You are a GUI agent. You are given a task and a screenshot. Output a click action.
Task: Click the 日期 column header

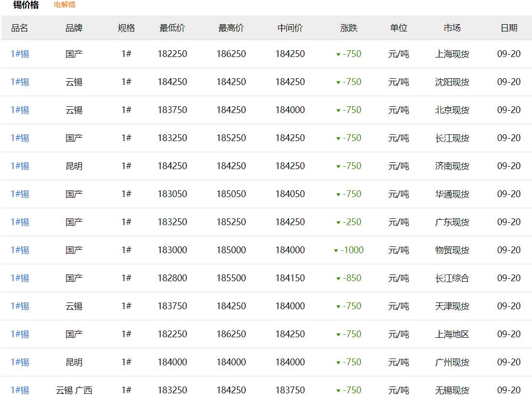pyautogui.click(x=508, y=28)
